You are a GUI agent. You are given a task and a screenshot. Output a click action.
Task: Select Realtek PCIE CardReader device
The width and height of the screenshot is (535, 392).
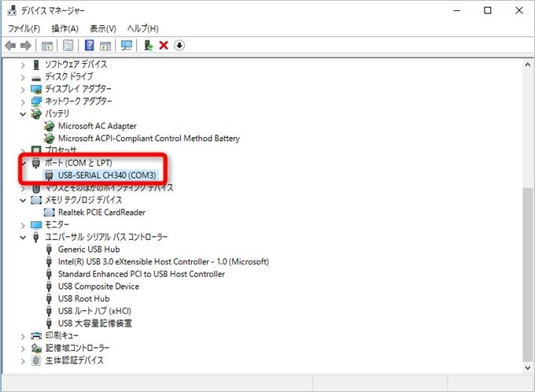point(101,213)
